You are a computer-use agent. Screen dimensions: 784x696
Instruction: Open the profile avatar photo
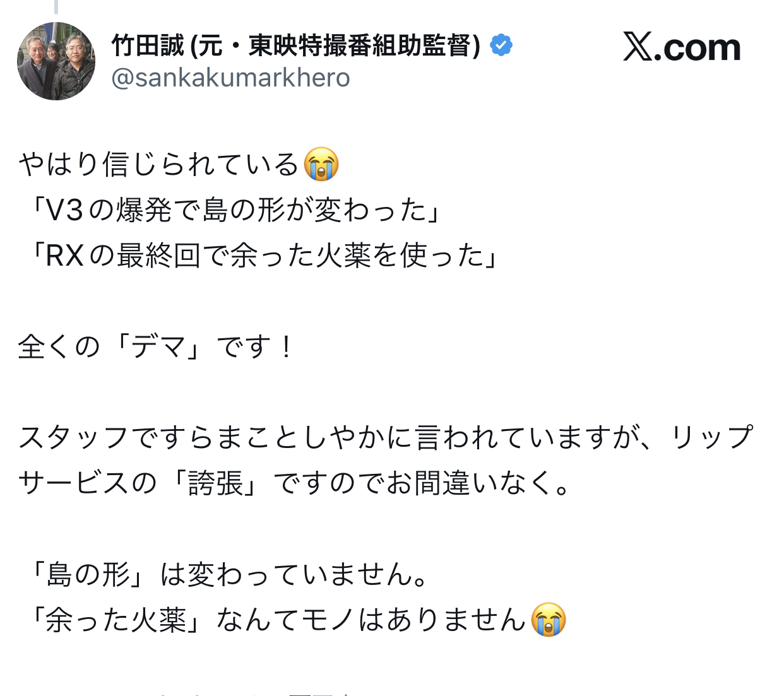(56, 61)
